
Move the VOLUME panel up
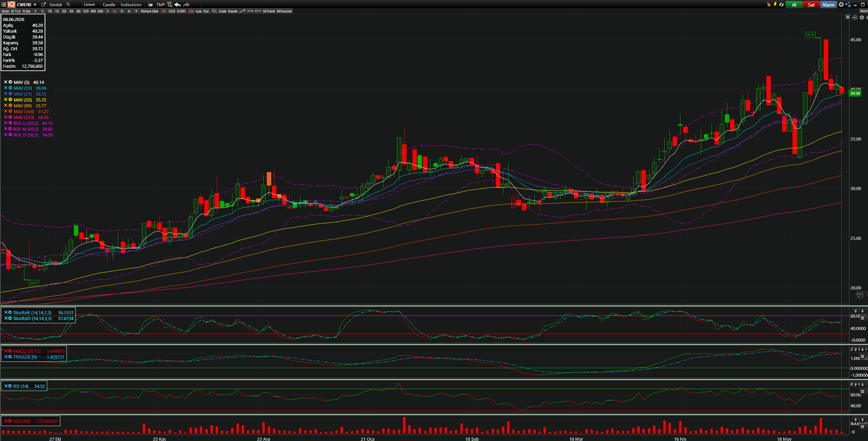[856, 420]
